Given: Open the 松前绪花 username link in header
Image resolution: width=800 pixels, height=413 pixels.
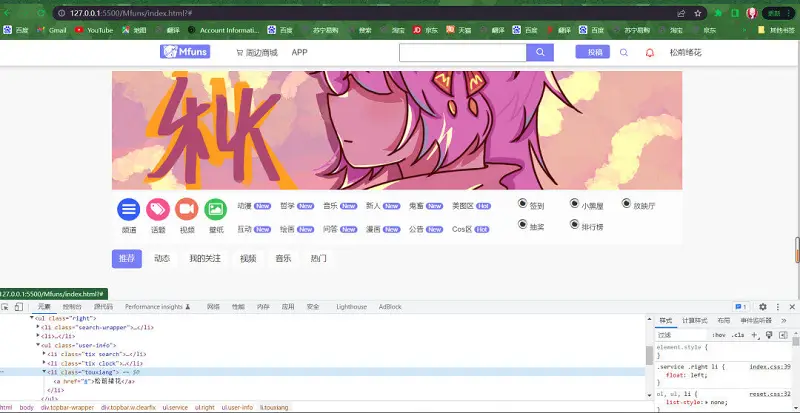Looking at the screenshot, I should click(x=686, y=52).
